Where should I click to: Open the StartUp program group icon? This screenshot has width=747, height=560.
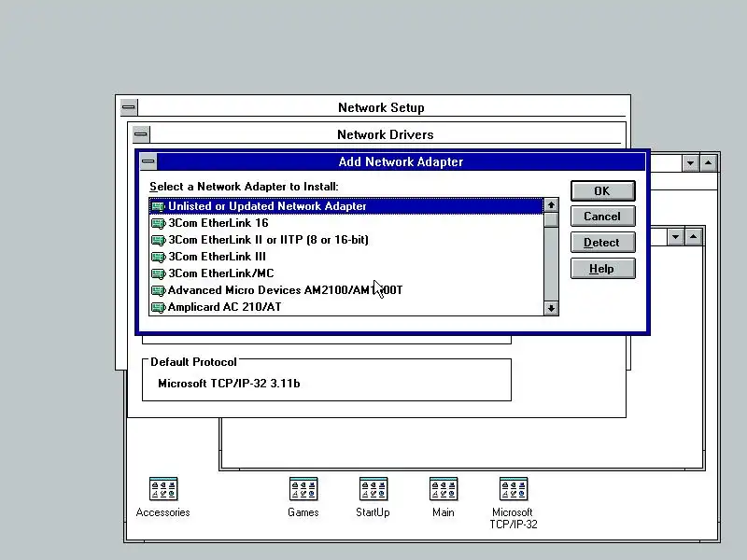pyautogui.click(x=373, y=489)
